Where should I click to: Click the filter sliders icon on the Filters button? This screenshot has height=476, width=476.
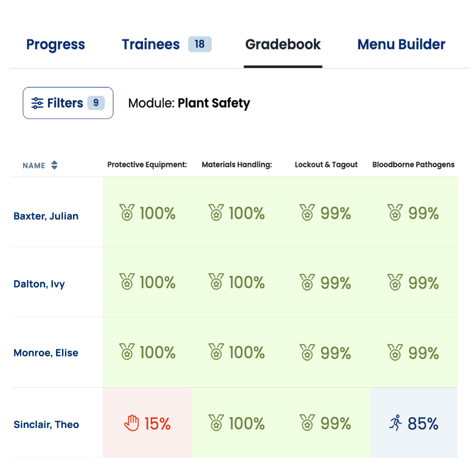[x=37, y=103]
